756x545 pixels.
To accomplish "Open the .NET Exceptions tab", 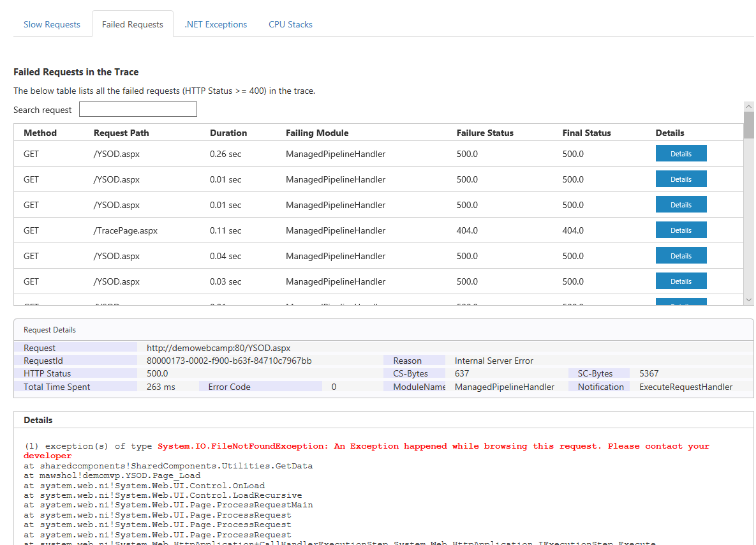I will pyautogui.click(x=216, y=25).
